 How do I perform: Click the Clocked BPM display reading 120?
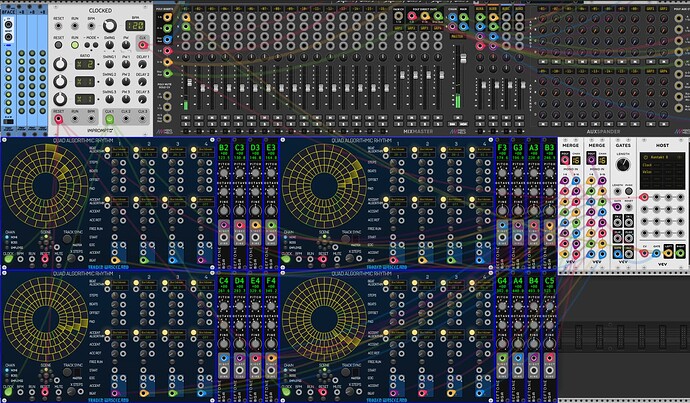pyautogui.click(x=135, y=26)
